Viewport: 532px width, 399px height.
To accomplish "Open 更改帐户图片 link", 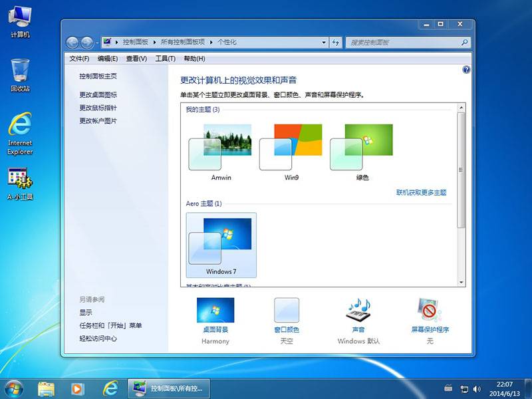I will click(98, 120).
